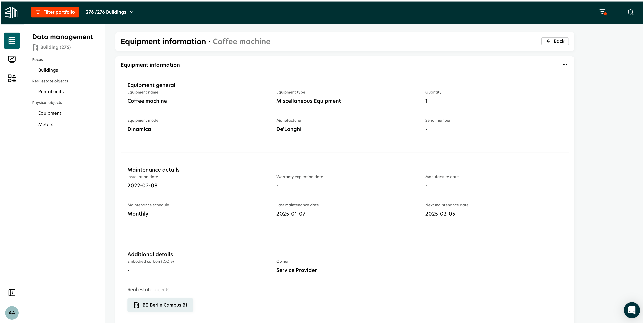The height and width of the screenshot is (325, 644).
Task: Open saved filters star icon
Action: click(x=603, y=12)
